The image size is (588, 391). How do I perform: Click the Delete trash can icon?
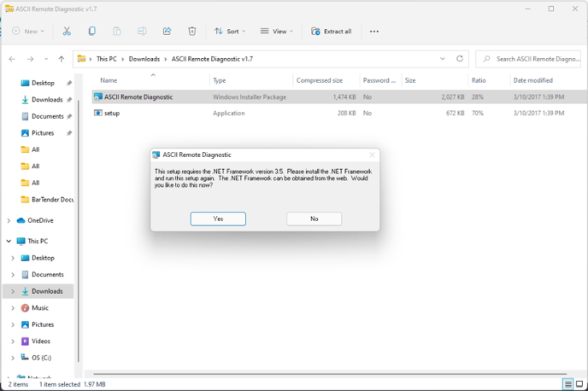coord(192,32)
